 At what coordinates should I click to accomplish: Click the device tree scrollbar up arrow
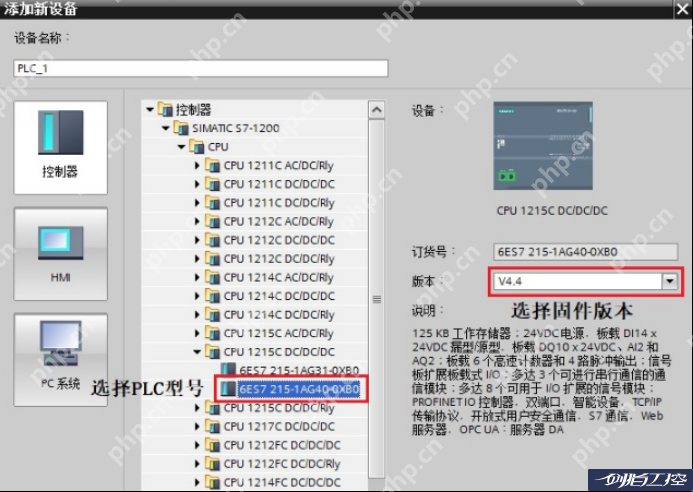(x=376, y=109)
